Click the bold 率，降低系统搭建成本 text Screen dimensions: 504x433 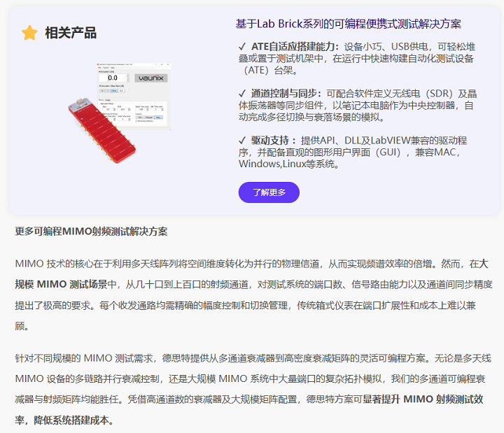click(64, 420)
